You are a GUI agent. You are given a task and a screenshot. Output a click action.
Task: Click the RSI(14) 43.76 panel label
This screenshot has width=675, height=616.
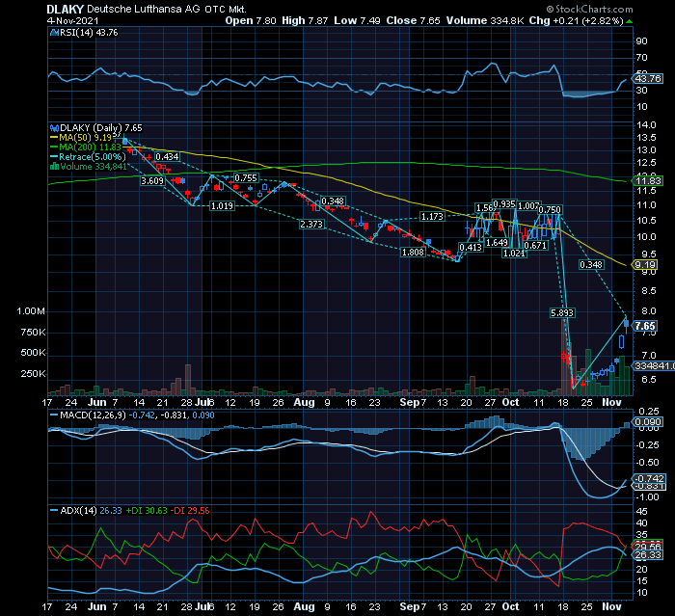click(89, 32)
